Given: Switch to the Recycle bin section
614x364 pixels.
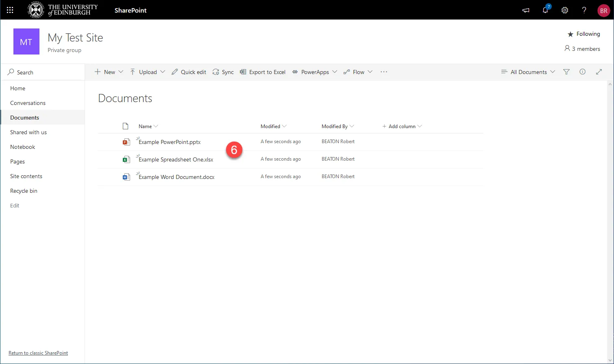Looking at the screenshot, I should (24, 190).
